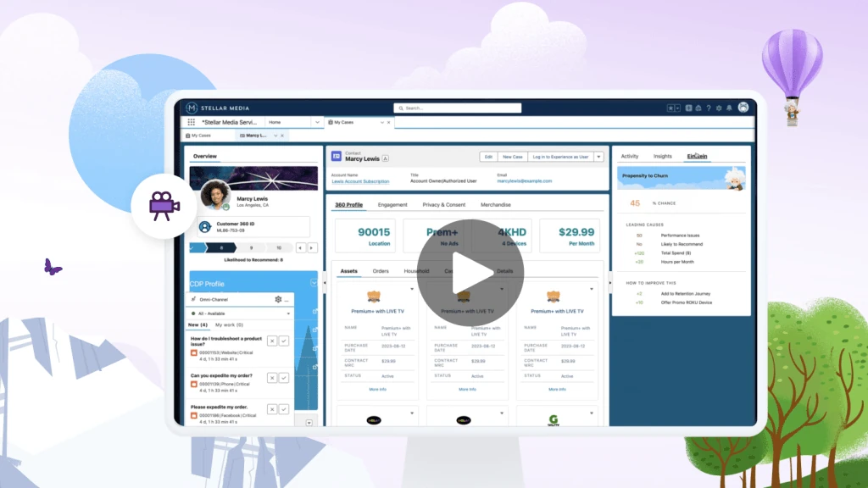Viewport: 868px width, 488px height.
Task: Select score 10 on the recommend path
Action: coord(278,248)
